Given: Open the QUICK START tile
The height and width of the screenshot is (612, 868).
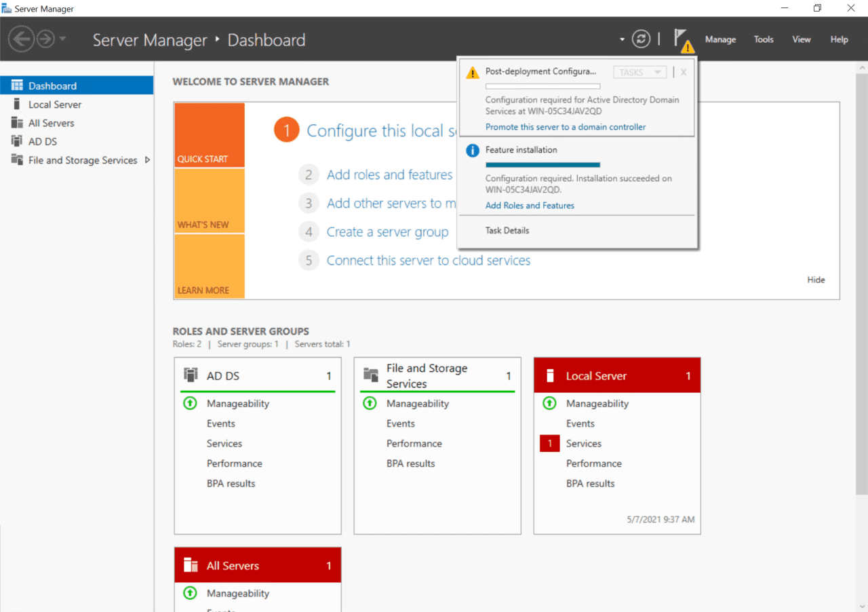Looking at the screenshot, I should pos(210,135).
